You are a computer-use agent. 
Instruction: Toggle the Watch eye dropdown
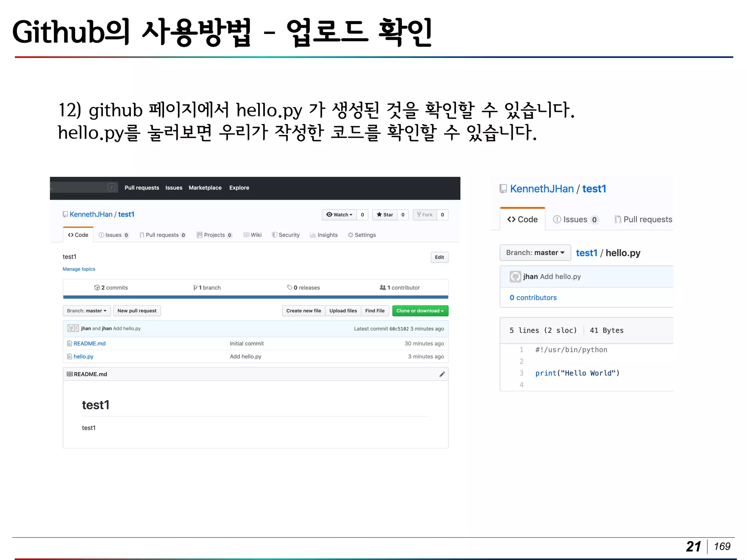click(339, 215)
